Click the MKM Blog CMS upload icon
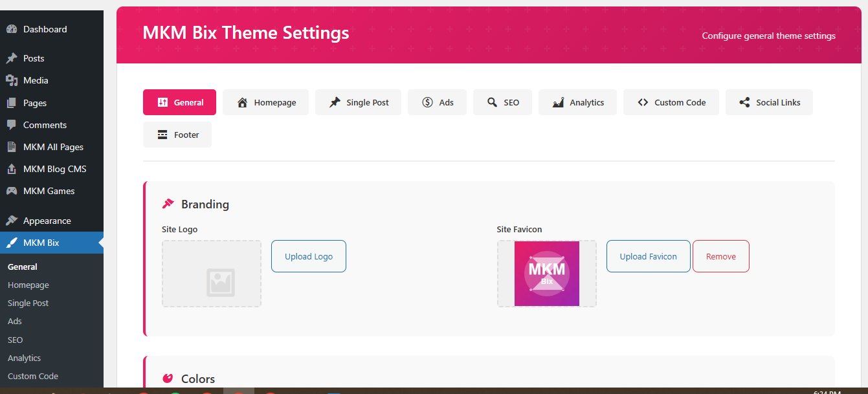 [x=12, y=169]
